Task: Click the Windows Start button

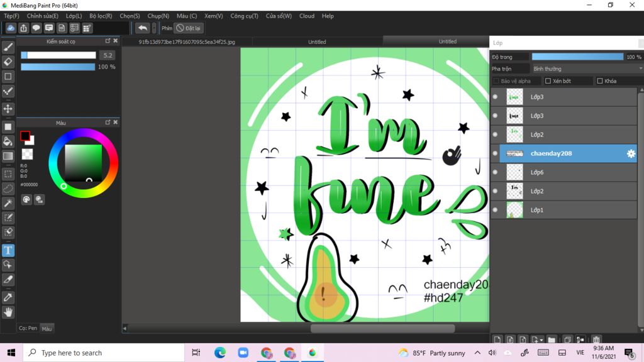Action: click(11, 353)
